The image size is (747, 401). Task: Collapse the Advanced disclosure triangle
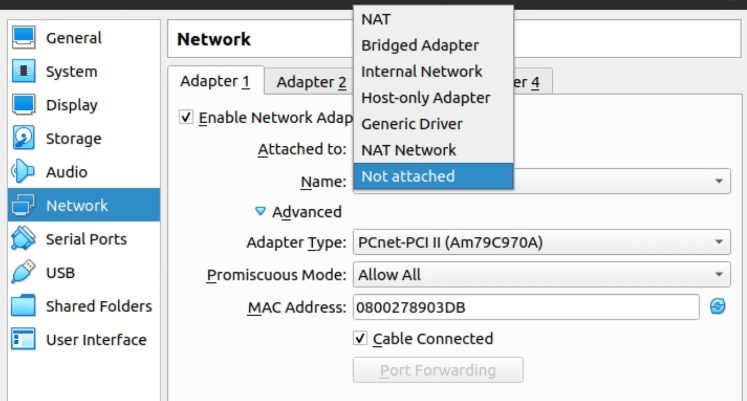coord(260,211)
